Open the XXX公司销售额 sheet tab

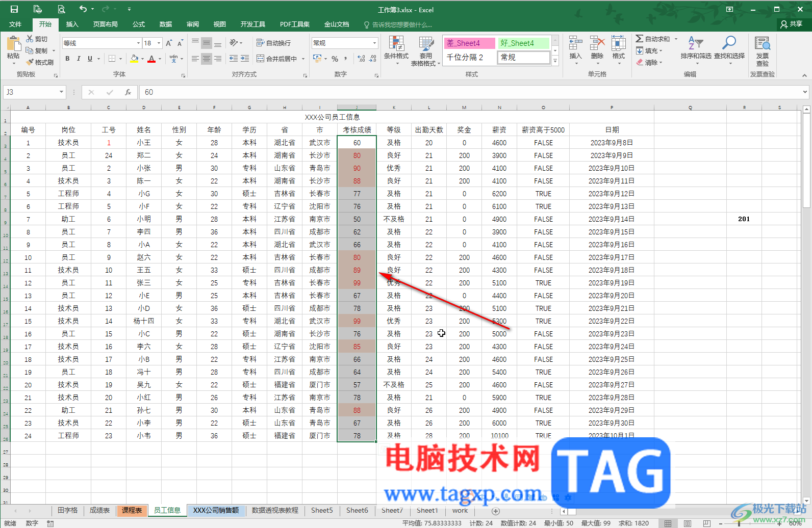216,510
